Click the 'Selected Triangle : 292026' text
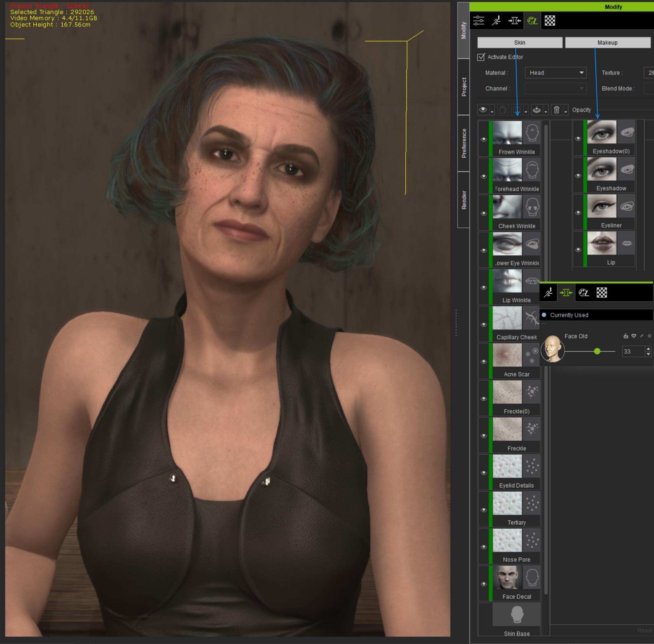654x644 pixels. (x=52, y=12)
